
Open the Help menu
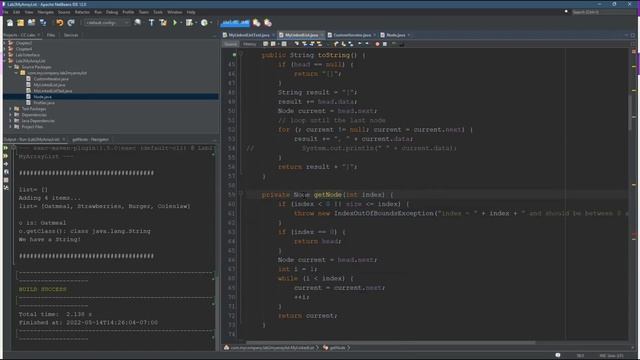tap(191, 12)
